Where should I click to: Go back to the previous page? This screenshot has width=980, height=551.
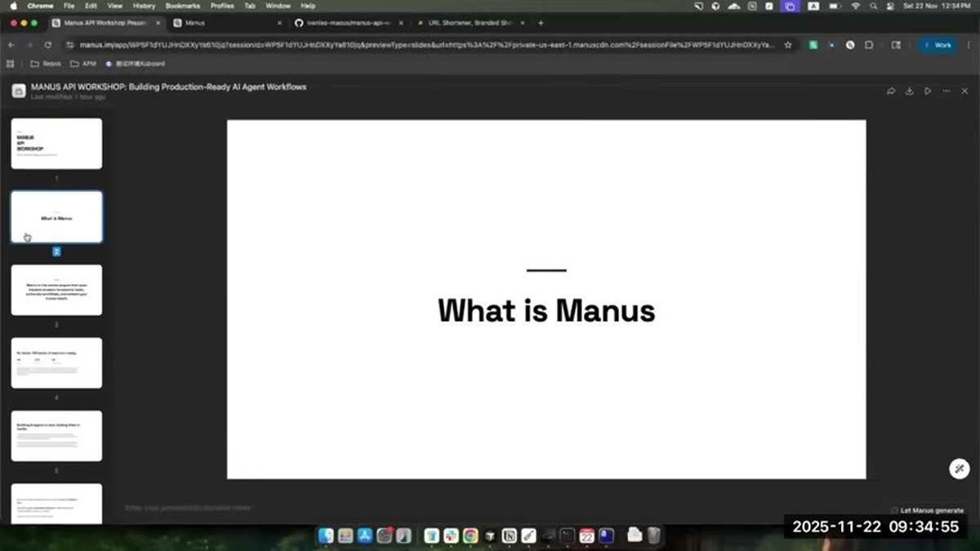coord(11,45)
